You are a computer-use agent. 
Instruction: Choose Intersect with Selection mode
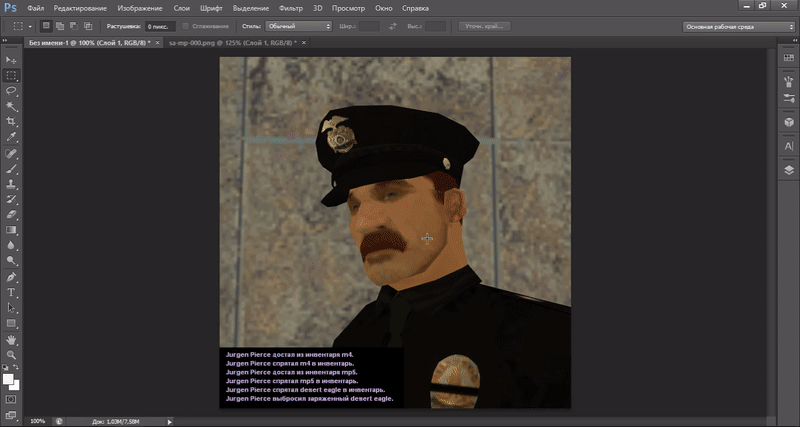point(88,26)
